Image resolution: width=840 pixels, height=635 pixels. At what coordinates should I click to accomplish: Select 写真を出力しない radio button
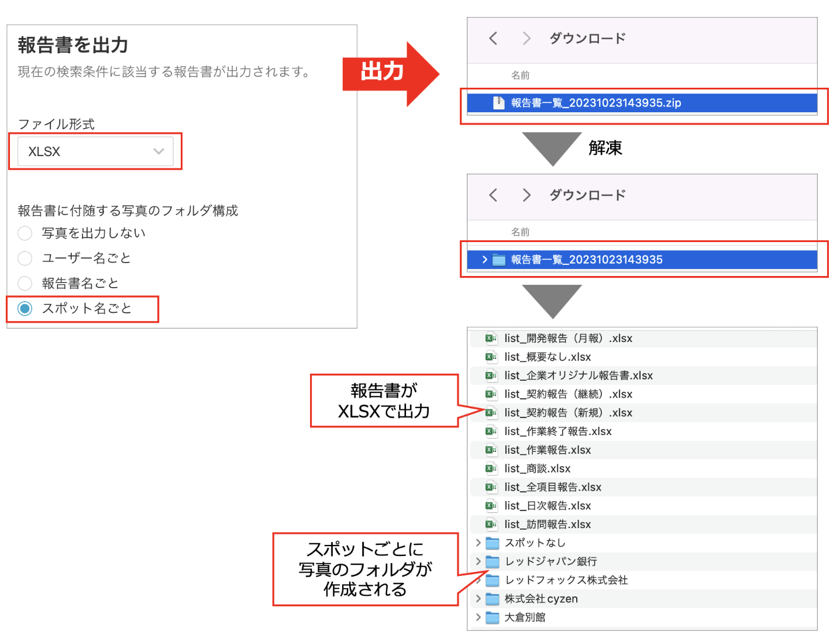[x=25, y=233]
